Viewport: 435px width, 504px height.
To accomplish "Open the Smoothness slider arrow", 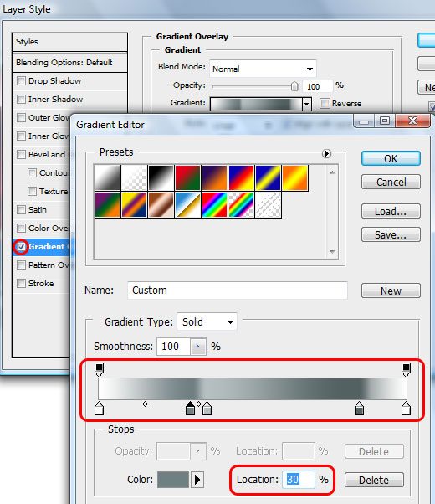I will (x=198, y=346).
